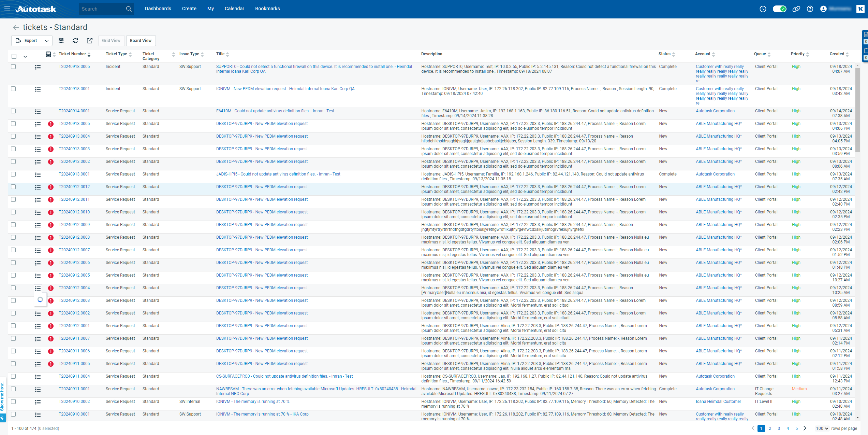The width and height of the screenshot is (868, 435).
Task: Open context menu for ticket T20240912.0008
Action: 38,238
